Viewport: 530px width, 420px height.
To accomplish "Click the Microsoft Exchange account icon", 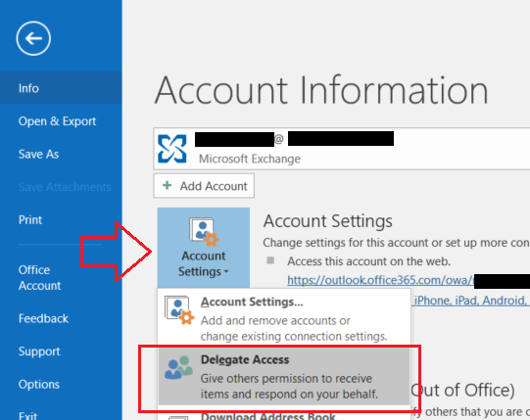I will point(172,149).
